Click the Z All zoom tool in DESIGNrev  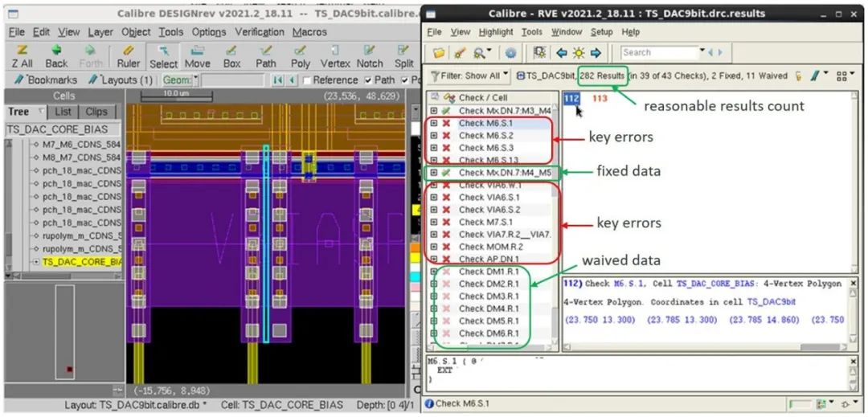(x=23, y=57)
